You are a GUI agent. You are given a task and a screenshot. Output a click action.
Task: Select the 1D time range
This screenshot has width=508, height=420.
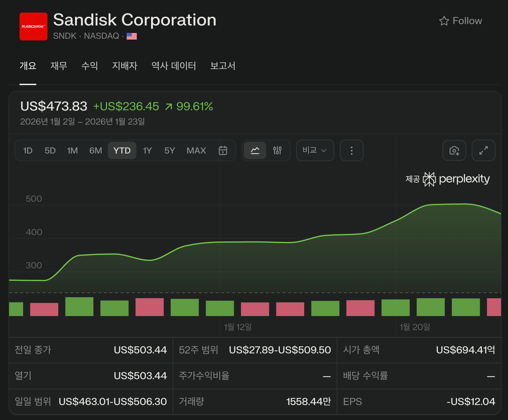click(28, 150)
